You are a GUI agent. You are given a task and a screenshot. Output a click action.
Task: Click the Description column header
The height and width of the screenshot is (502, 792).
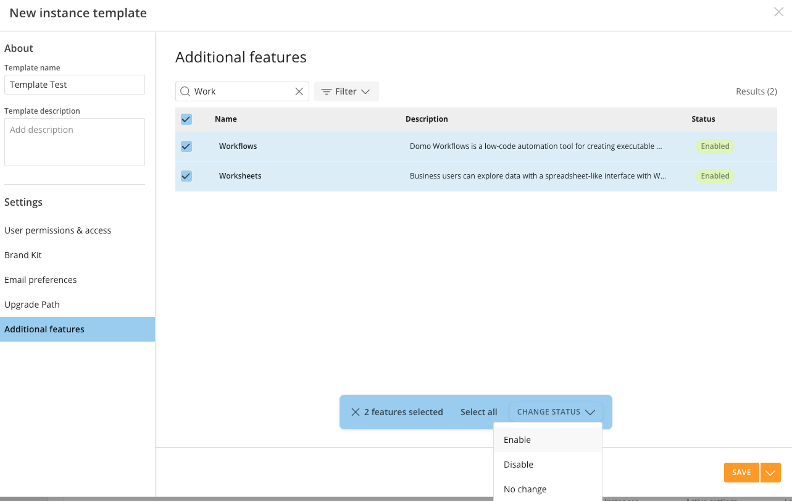click(426, 119)
